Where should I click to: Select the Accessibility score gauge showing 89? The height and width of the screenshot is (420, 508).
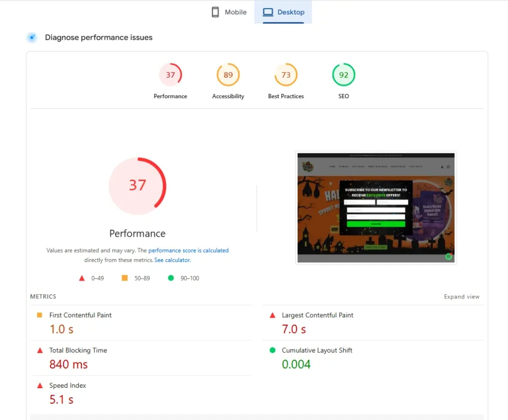(x=228, y=74)
